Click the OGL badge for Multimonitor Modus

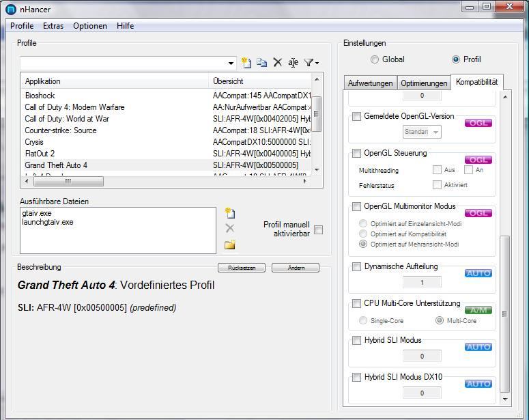(x=478, y=213)
